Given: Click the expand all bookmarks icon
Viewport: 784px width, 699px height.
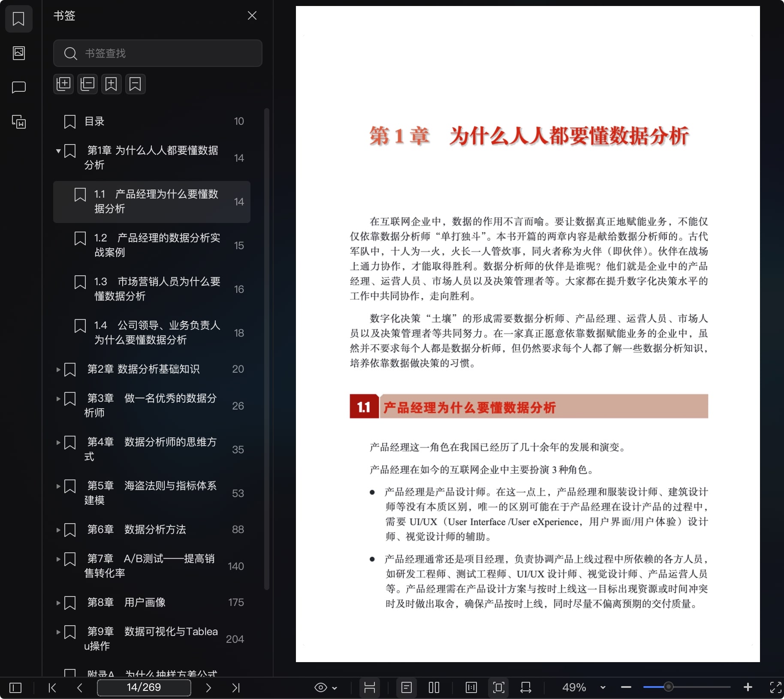Looking at the screenshot, I should [x=63, y=84].
